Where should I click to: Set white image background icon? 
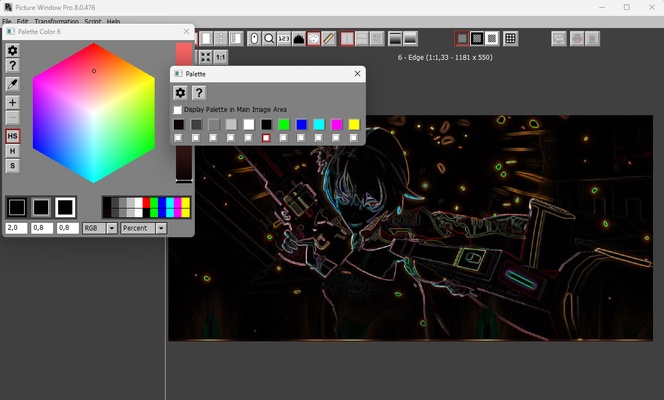click(492, 39)
